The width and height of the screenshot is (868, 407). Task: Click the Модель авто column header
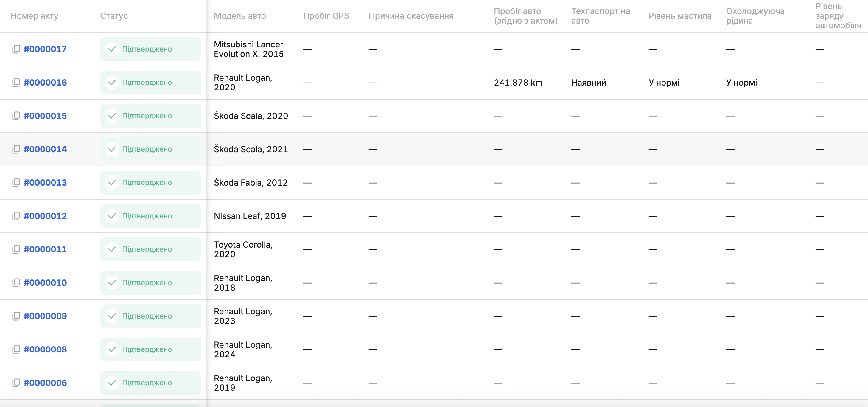(240, 16)
